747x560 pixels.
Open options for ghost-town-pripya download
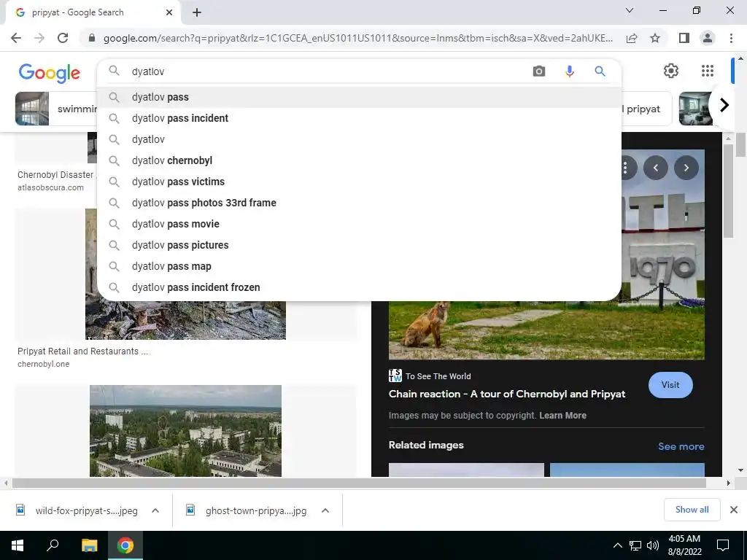(x=325, y=510)
